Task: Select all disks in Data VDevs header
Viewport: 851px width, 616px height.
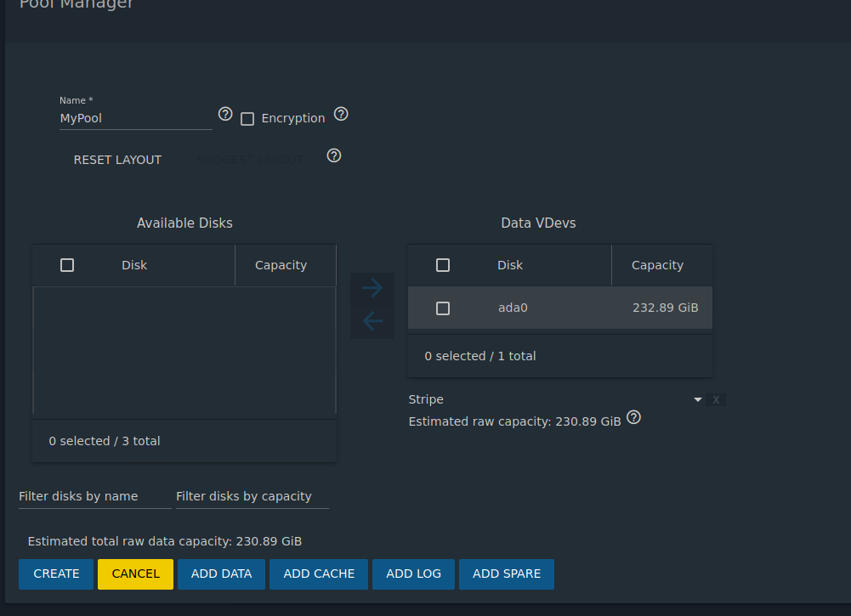Action: tap(443, 265)
